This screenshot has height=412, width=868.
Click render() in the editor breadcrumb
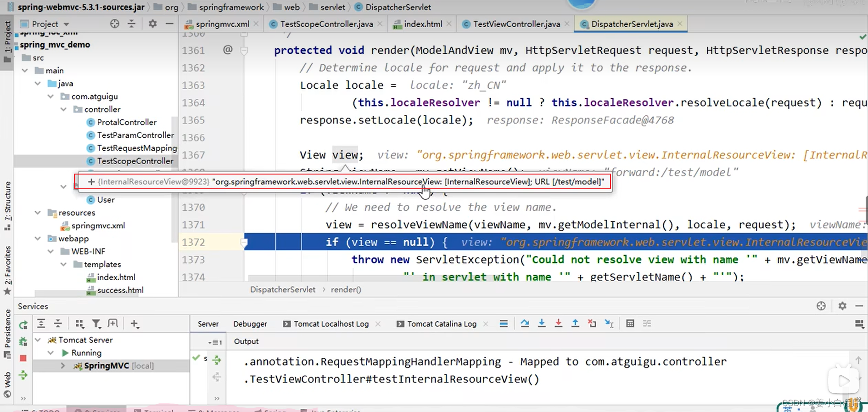click(x=346, y=289)
